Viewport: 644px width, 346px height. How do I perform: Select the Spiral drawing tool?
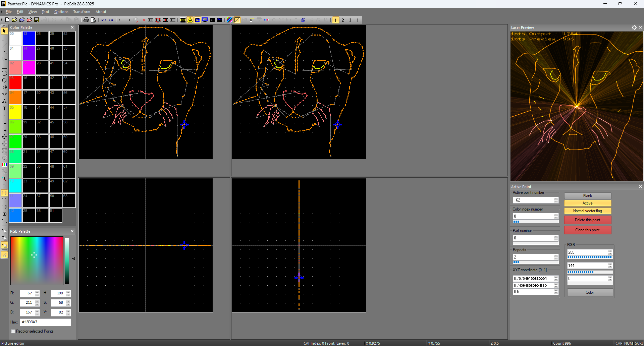tap(4, 88)
